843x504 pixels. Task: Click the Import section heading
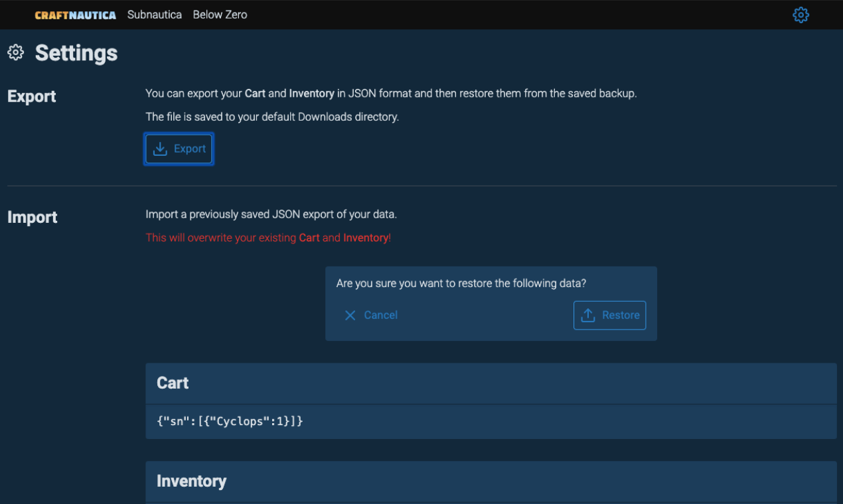tap(33, 218)
